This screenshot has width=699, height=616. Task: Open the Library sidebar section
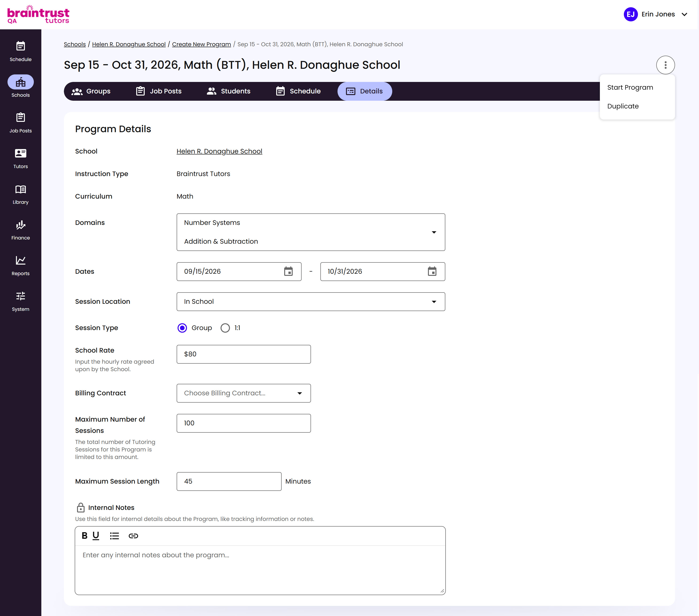(x=20, y=194)
